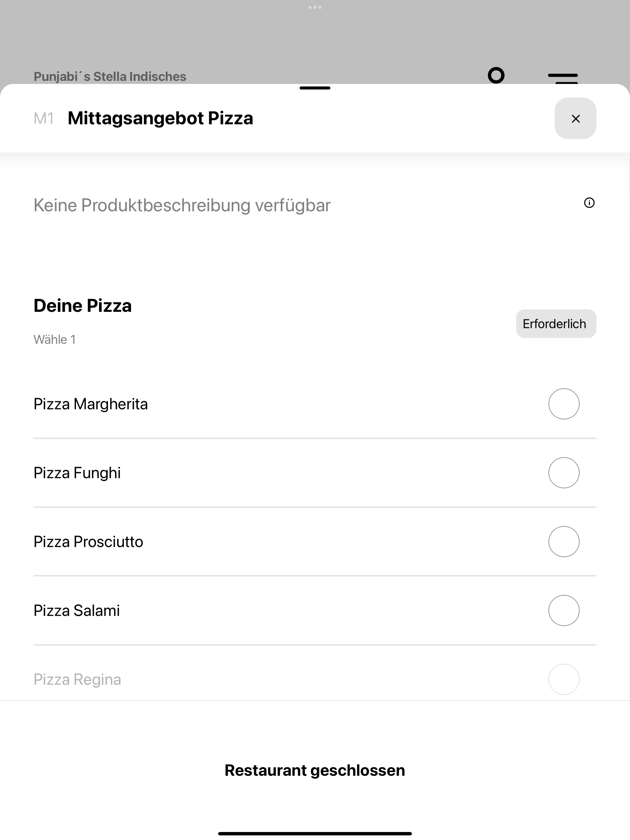The height and width of the screenshot is (840, 630).
Task: Close the Mittagsangebot Pizza sheet
Action: coord(575,118)
